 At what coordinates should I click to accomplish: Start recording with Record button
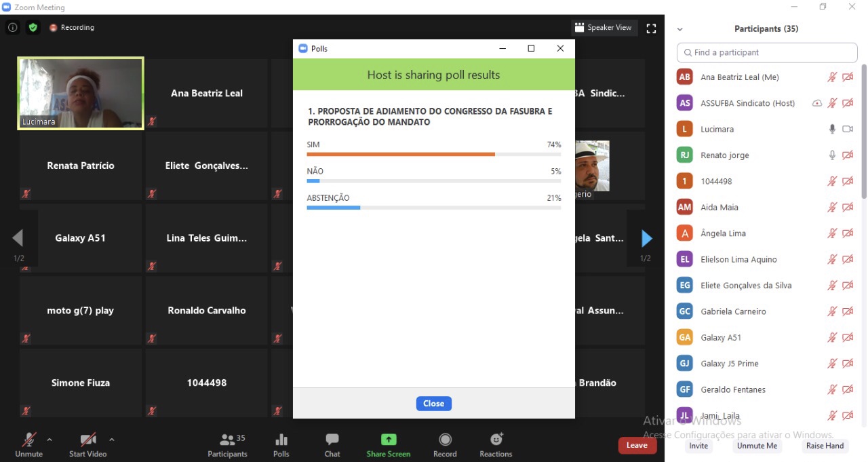click(445, 445)
